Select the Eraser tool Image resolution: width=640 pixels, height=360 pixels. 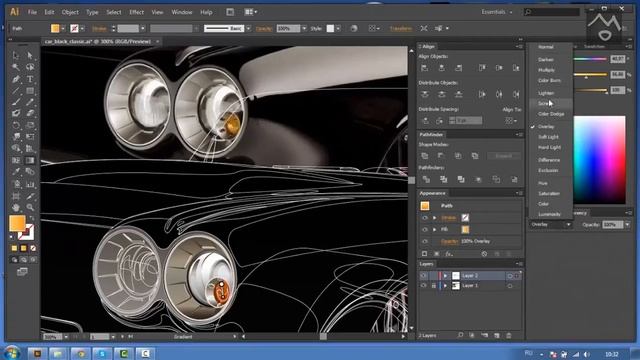30,114
